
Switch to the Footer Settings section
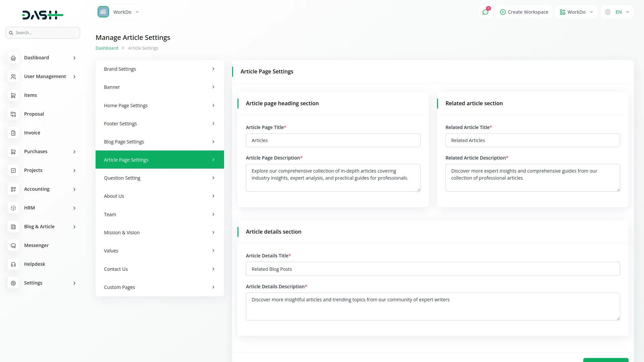point(159,124)
